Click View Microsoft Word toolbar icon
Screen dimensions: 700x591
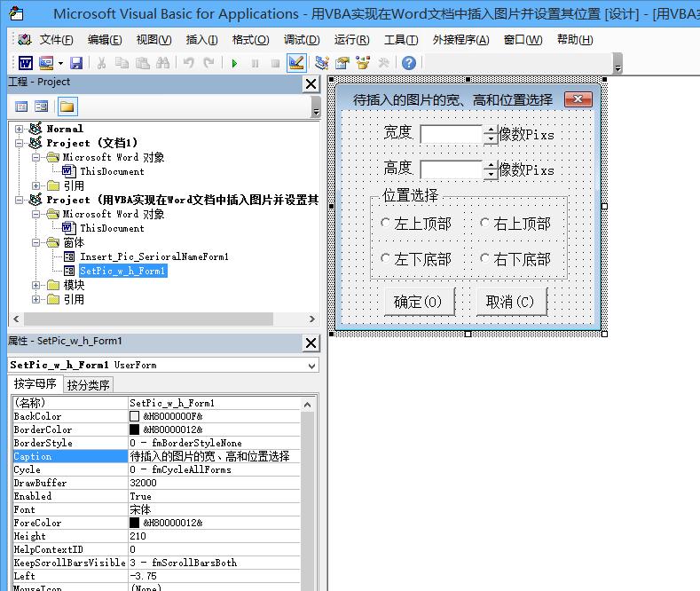click(26, 63)
